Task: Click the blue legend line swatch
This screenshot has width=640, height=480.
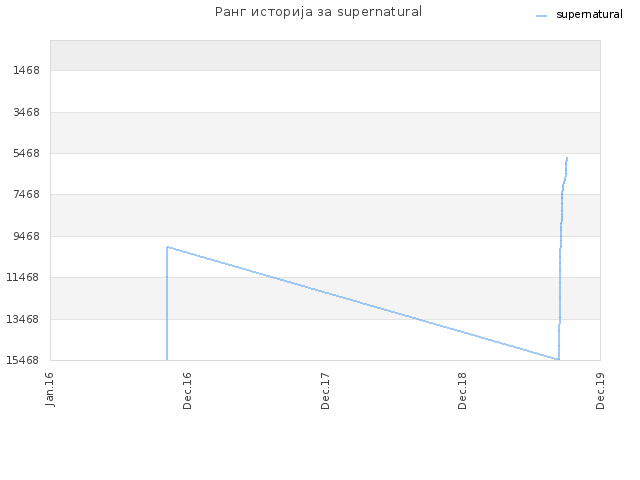Action: click(541, 16)
